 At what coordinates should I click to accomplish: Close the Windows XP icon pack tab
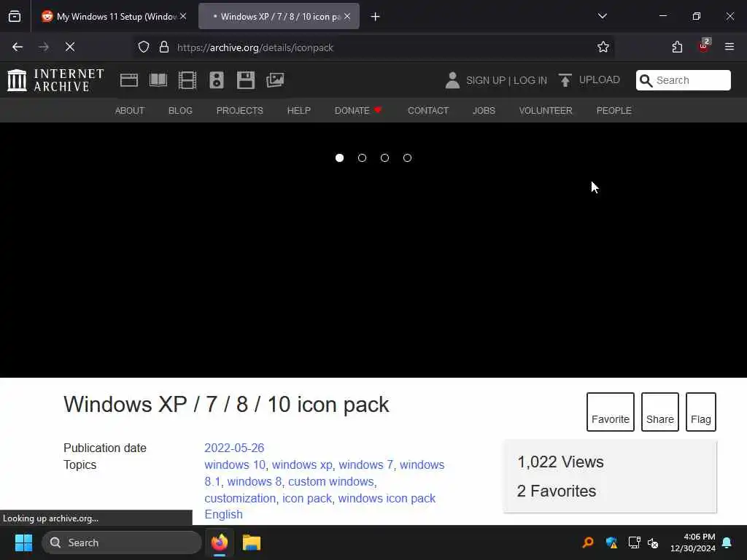point(347,16)
